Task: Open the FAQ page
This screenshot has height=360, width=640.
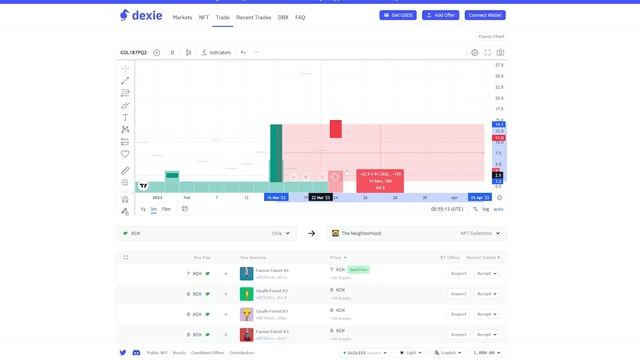Action: tap(300, 17)
